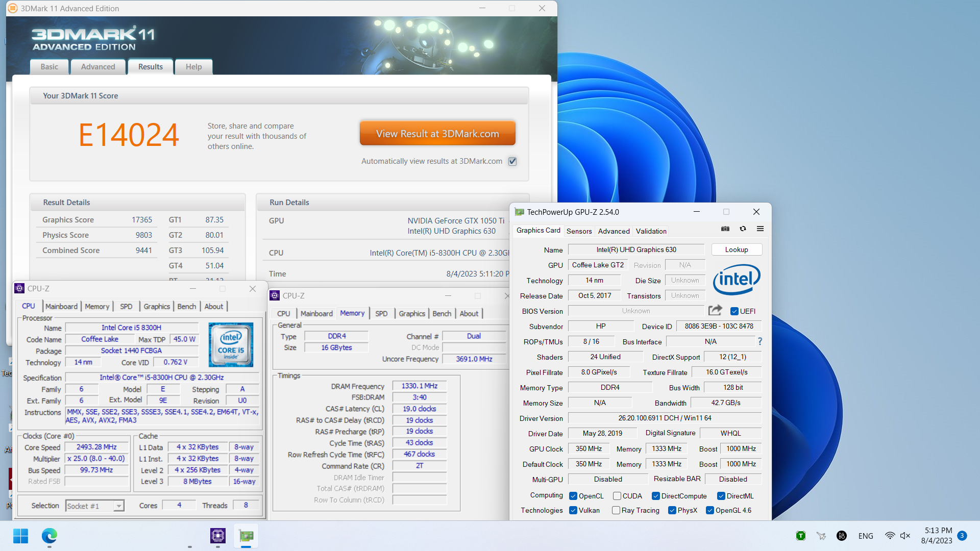Click the share BIOS export icon in GPU-Z
Screen dimensions: 980x551
coord(715,310)
